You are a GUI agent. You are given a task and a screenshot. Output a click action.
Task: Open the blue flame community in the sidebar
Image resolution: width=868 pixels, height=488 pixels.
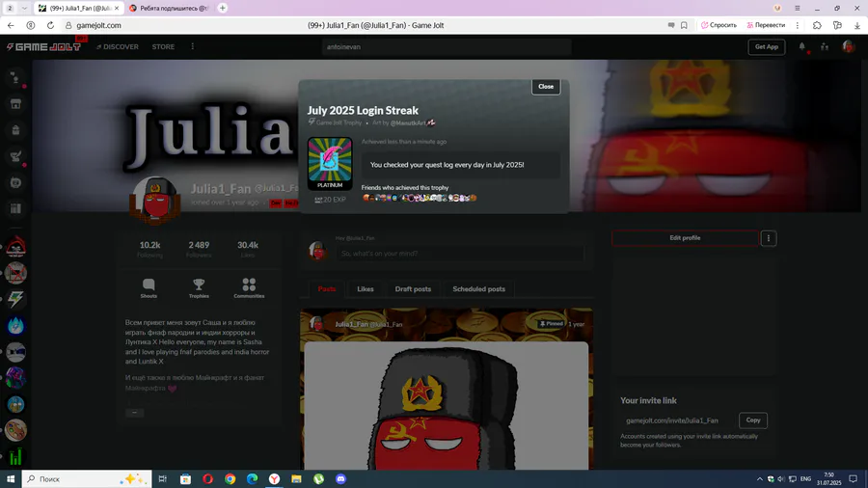15,325
